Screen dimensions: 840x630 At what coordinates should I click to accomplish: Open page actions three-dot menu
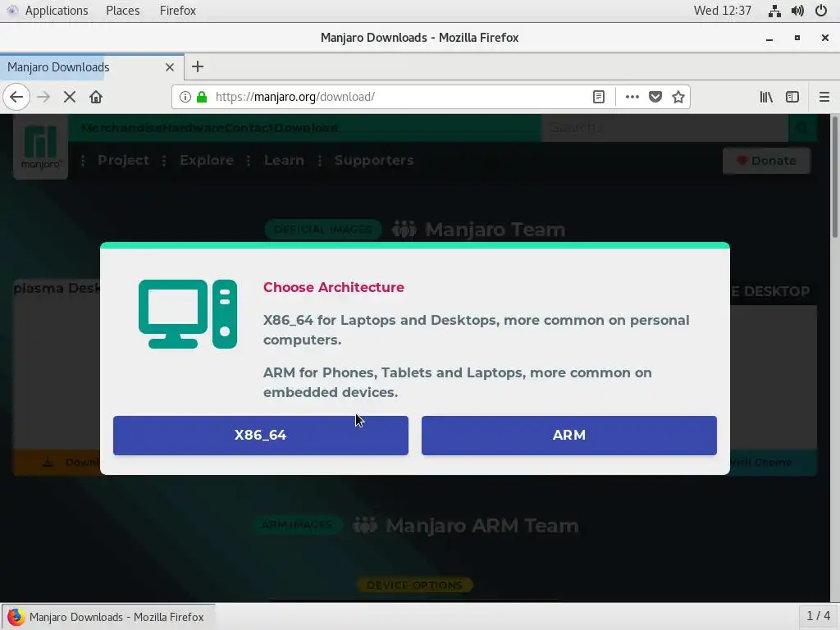632,97
